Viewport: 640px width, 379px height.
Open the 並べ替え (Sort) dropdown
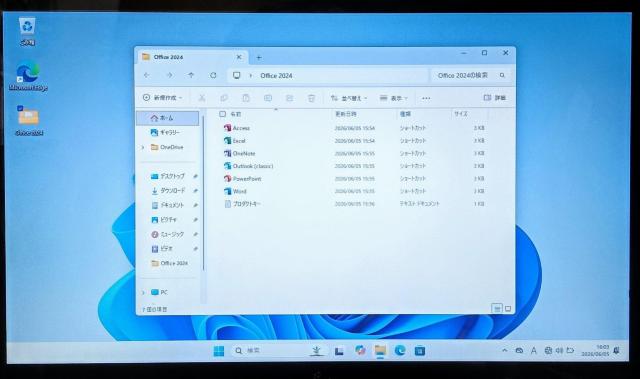[349, 98]
